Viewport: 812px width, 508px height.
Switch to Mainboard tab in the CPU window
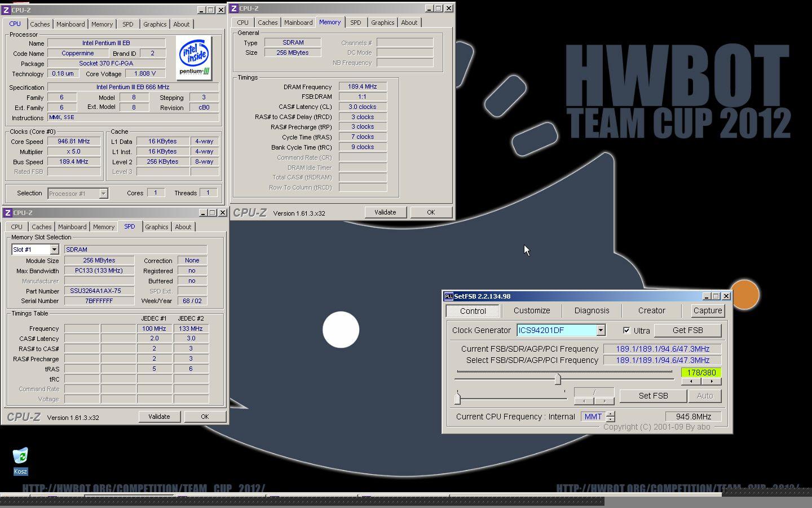pos(70,24)
